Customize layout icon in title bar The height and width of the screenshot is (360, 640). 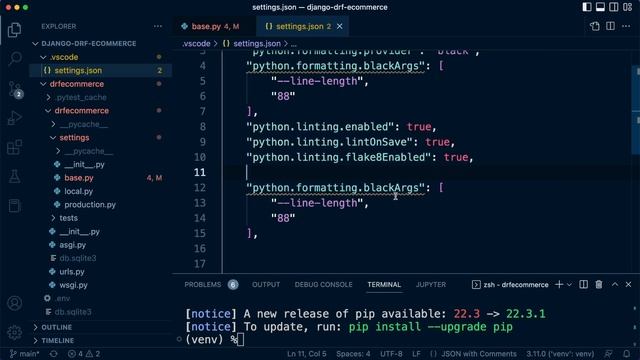tap(627, 7)
